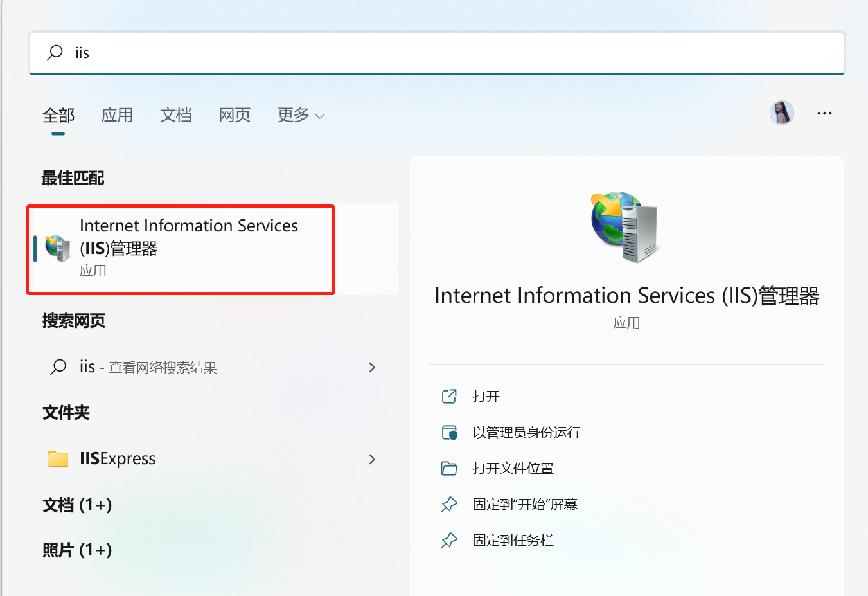Open the IIS管理器 best match result
The height and width of the screenshot is (596, 868).
[213, 249]
